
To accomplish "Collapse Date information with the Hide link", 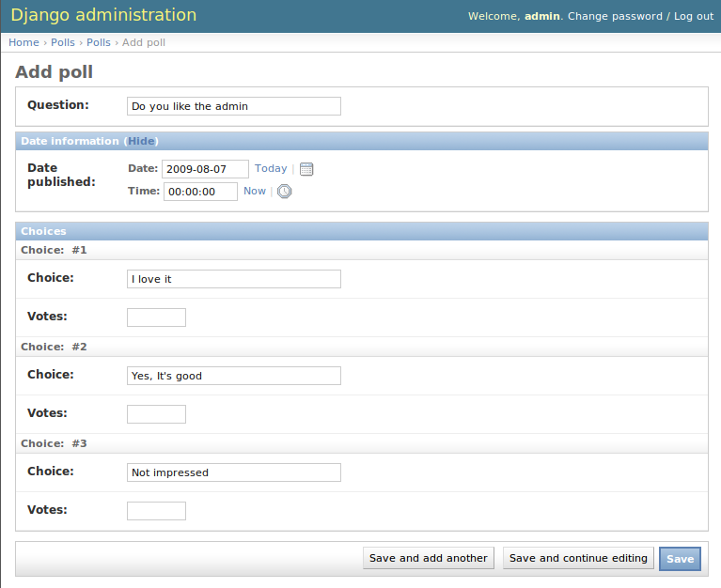I will [141, 141].
